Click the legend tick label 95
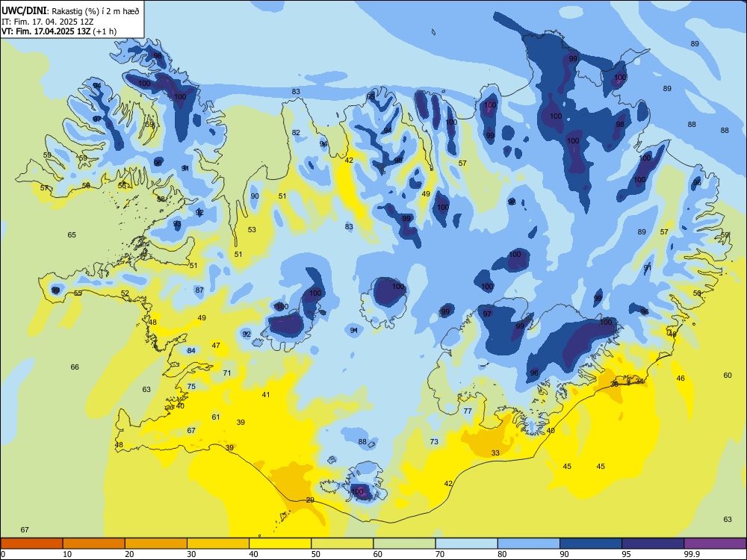This screenshot has width=747, height=560. tap(627, 554)
